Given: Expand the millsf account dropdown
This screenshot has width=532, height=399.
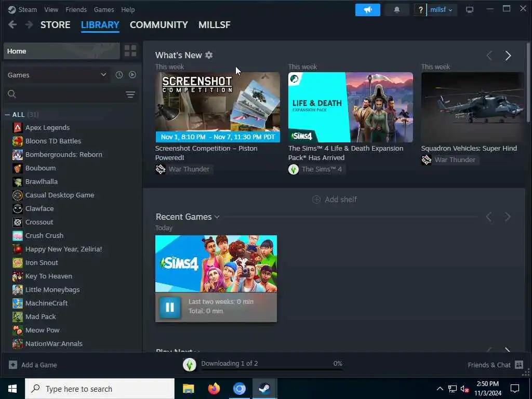Looking at the screenshot, I should (x=442, y=10).
